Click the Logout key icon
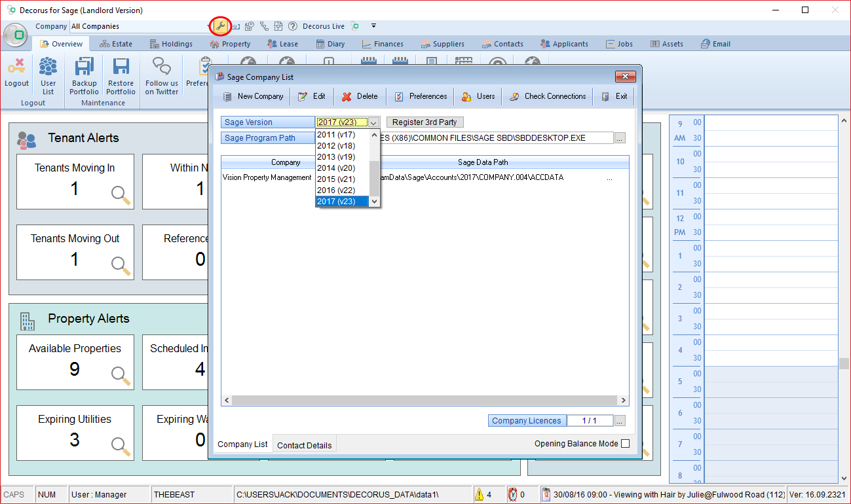 click(16, 67)
